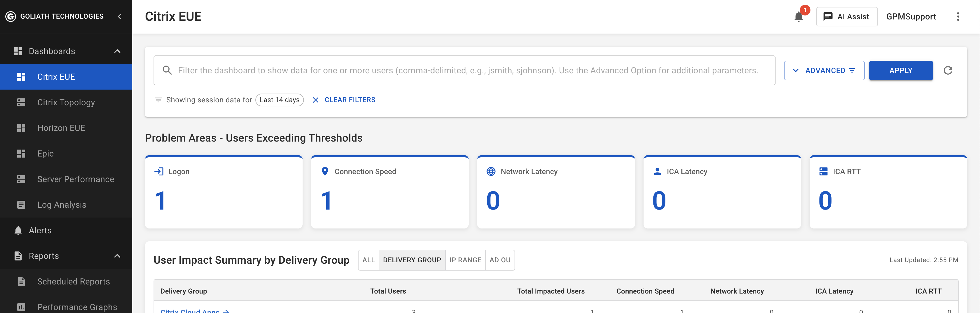Open Citrix Topology in the sidebar

[x=66, y=102]
